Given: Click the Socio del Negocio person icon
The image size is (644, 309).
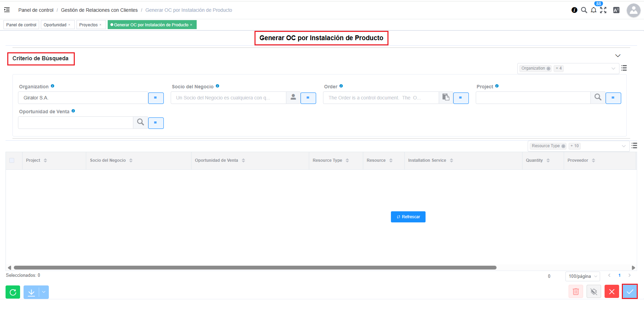Looking at the screenshot, I should tap(293, 98).
